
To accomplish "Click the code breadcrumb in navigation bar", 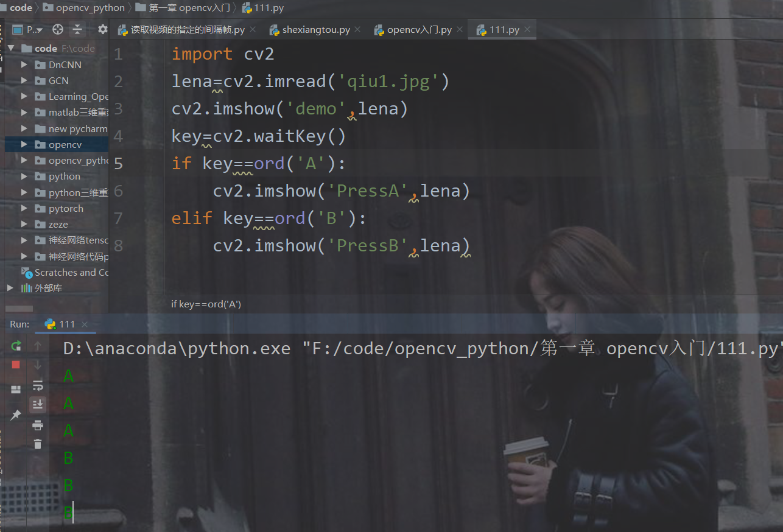I will (21, 7).
